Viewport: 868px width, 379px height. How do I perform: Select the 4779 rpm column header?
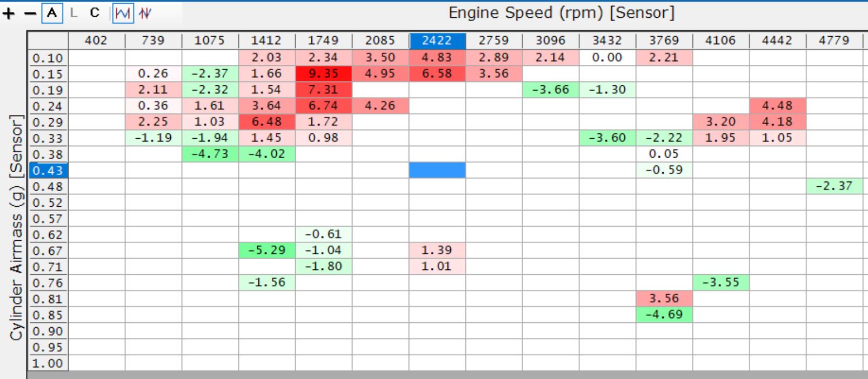click(x=834, y=41)
